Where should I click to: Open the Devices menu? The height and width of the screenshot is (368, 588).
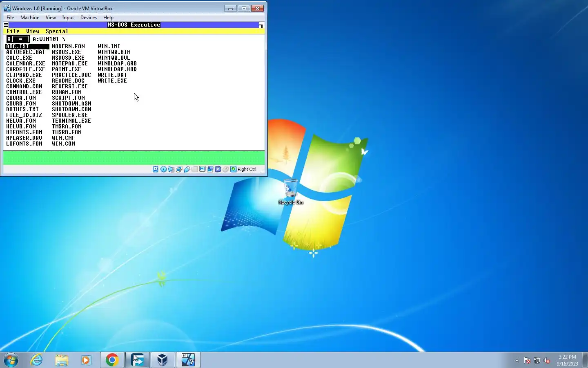coord(89,18)
